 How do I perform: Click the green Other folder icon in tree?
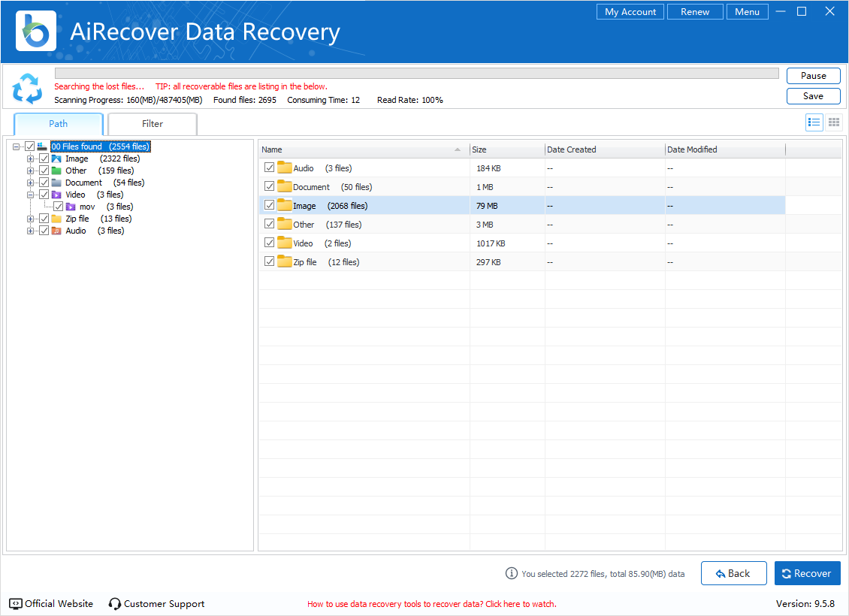pos(56,171)
